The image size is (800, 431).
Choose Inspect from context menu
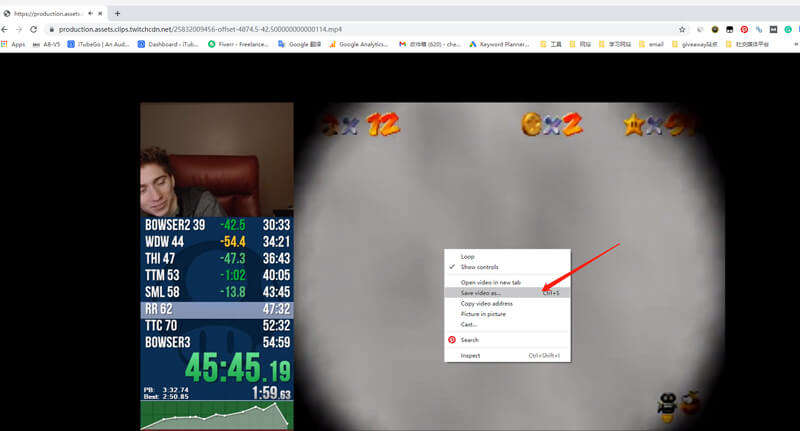pyautogui.click(x=507, y=356)
